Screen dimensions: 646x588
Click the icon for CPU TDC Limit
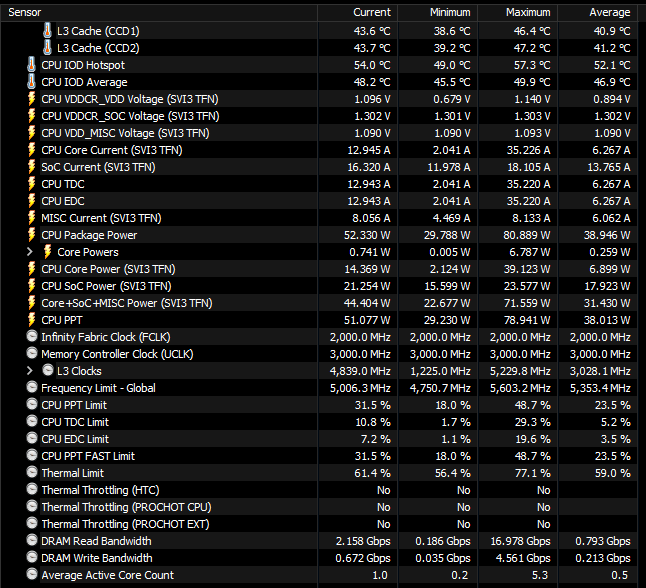coord(32,421)
